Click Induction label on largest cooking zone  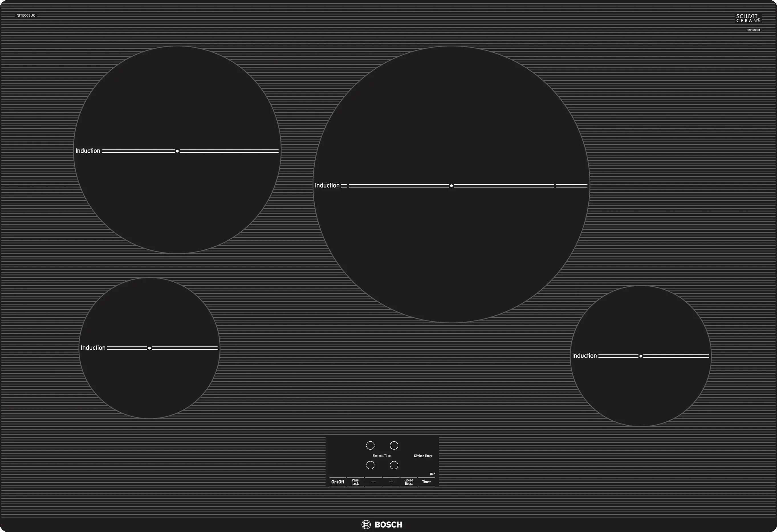point(327,186)
